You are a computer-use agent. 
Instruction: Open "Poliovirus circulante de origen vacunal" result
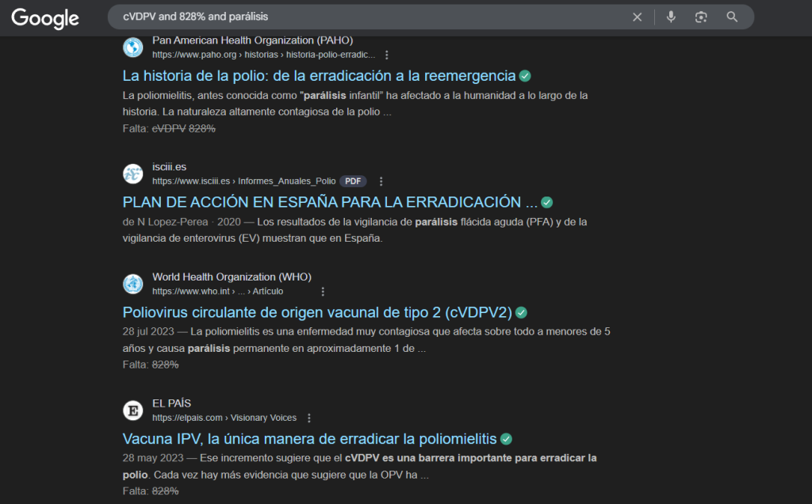point(317,312)
